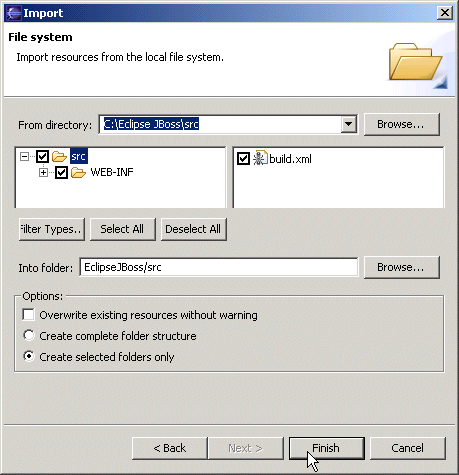Click the build.xml Ant file icon
The width and height of the screenshot is (459, 475).
tap(260, 158)
